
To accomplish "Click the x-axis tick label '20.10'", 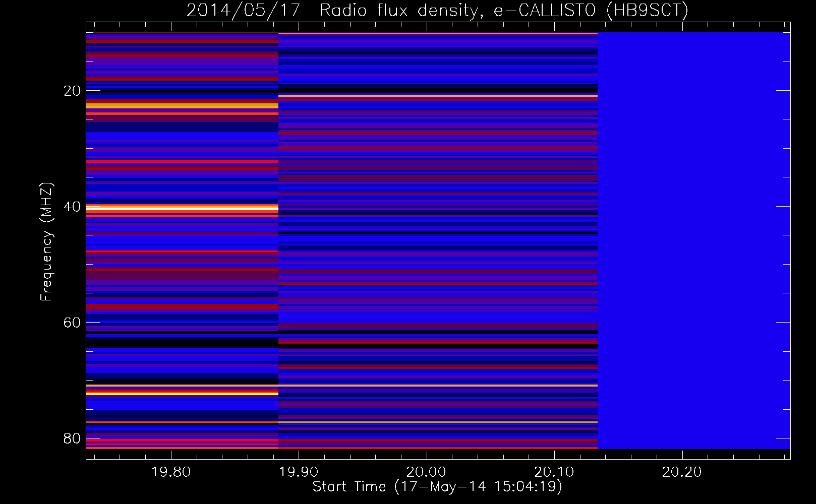I will (x=554, y=472).
